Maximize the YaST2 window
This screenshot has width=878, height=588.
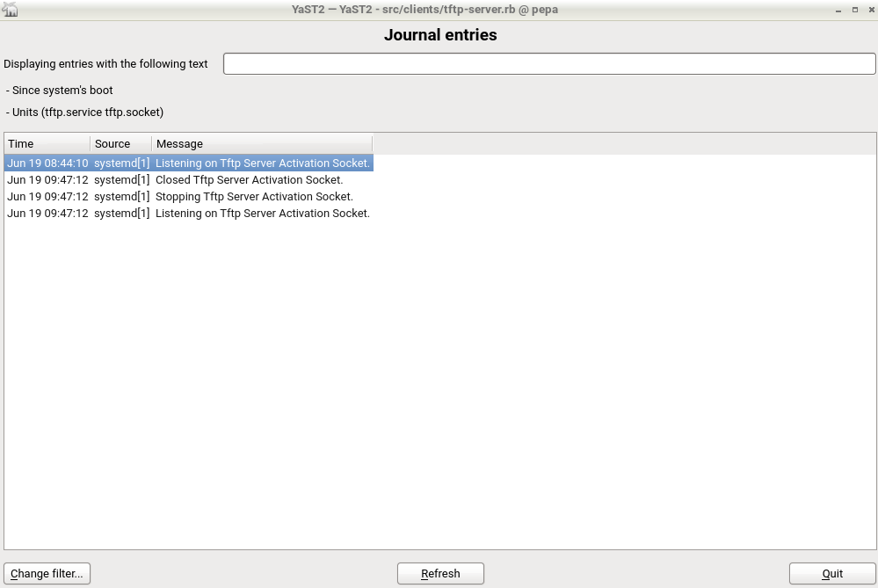pyautogui.click(x=854, y=10)
